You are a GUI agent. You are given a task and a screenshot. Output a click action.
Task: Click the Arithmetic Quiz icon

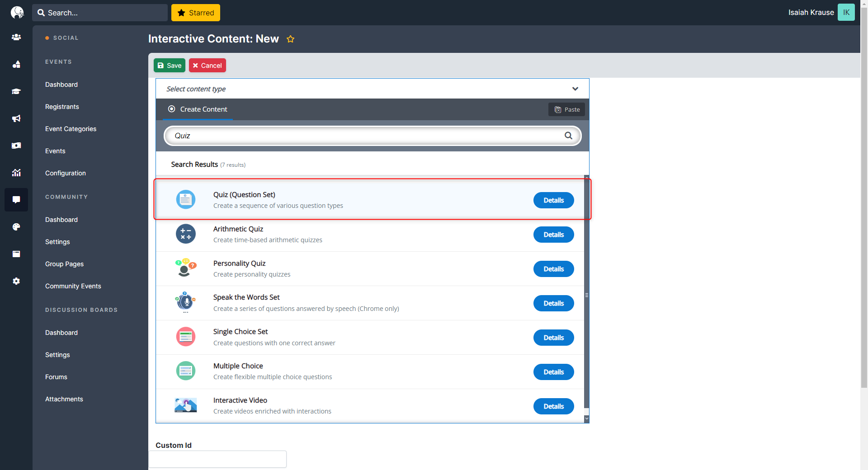[185, 234]
